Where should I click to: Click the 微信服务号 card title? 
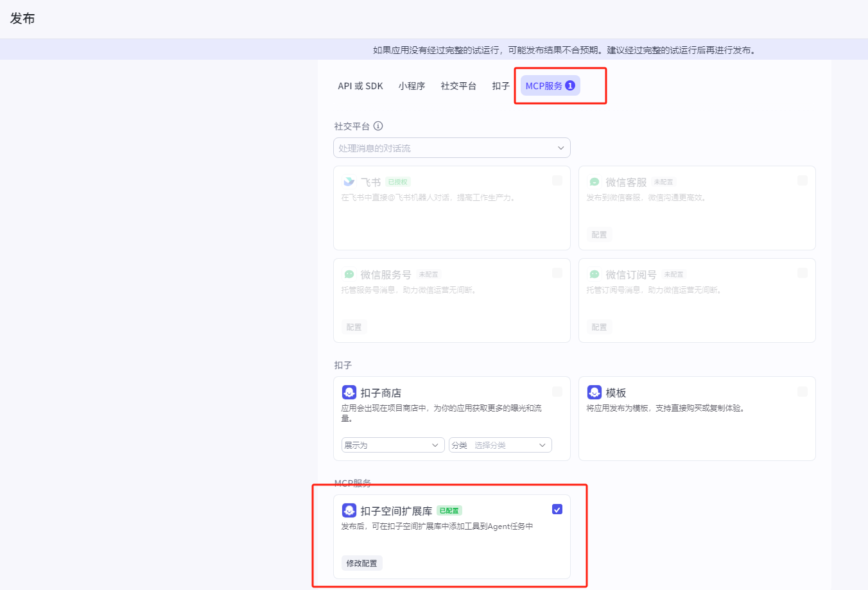[386, 275]
